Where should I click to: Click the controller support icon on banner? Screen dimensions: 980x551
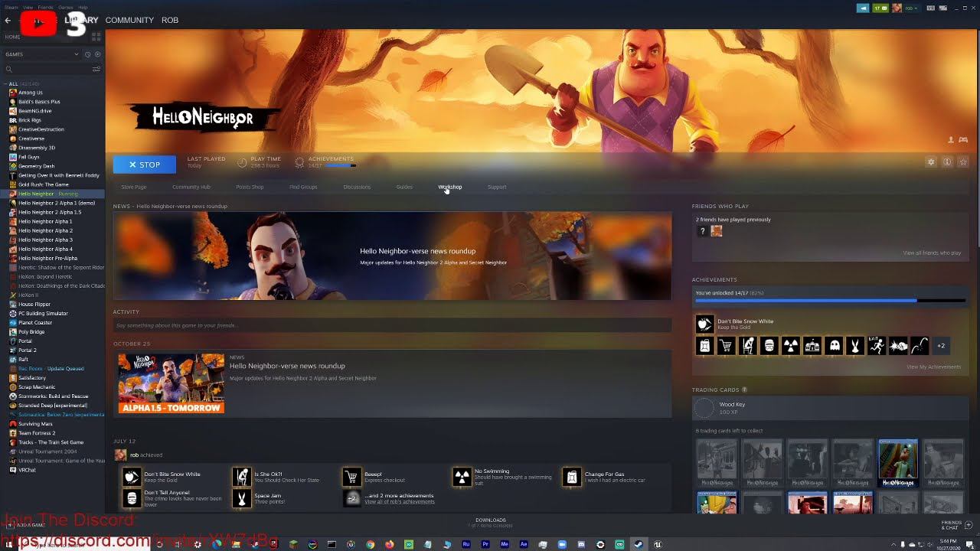pos(963,140)
